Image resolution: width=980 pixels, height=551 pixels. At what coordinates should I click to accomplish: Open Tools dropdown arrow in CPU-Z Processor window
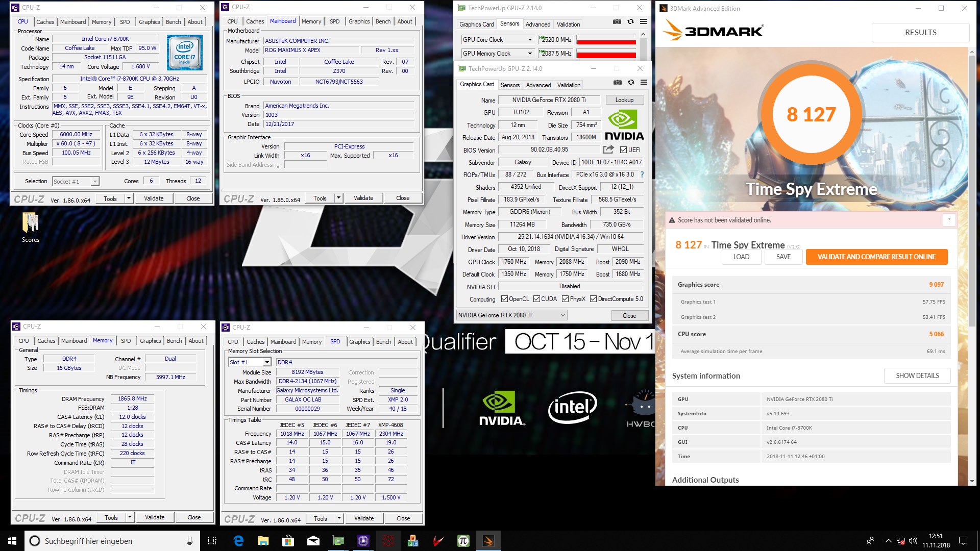(x=129, y=198)
